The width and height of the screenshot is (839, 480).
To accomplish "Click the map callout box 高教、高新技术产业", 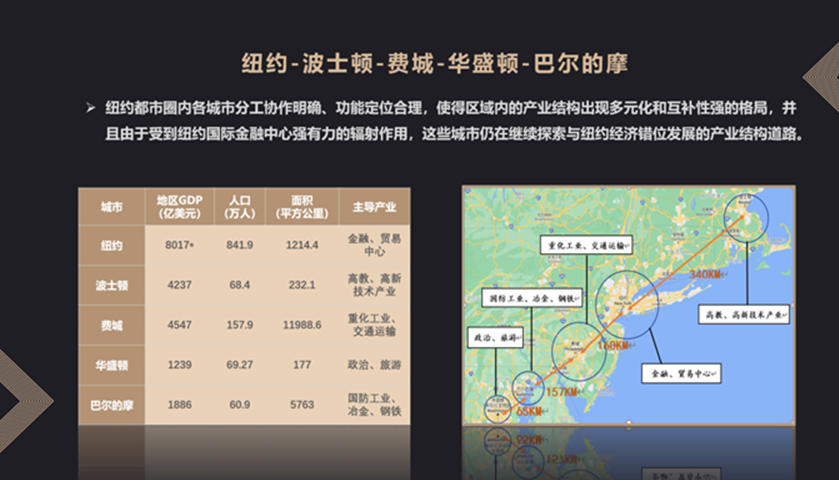I will pos(744,315).
